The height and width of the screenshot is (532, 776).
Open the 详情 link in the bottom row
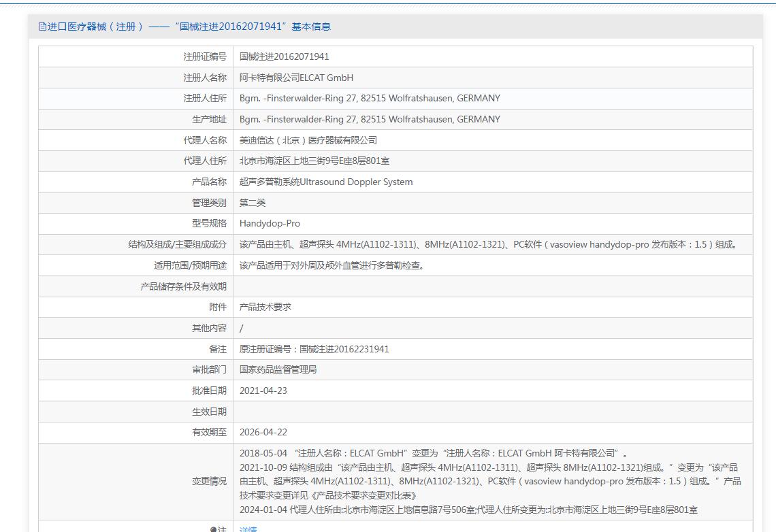248,529
